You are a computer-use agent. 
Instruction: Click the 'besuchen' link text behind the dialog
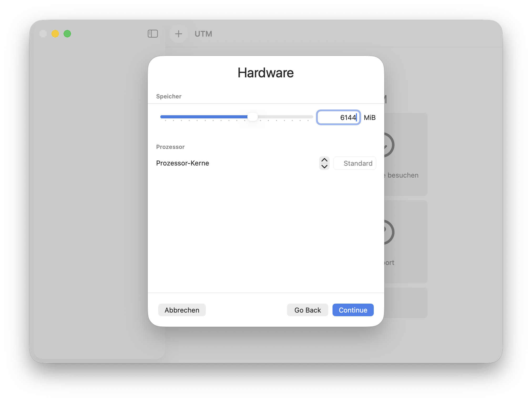[403, 175]
